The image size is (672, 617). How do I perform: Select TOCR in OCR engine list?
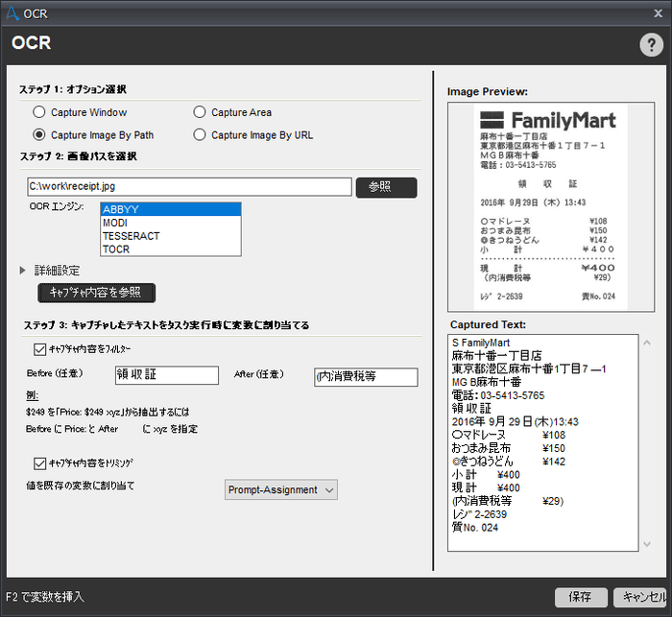pyautogui.click(x=170, y=249)
